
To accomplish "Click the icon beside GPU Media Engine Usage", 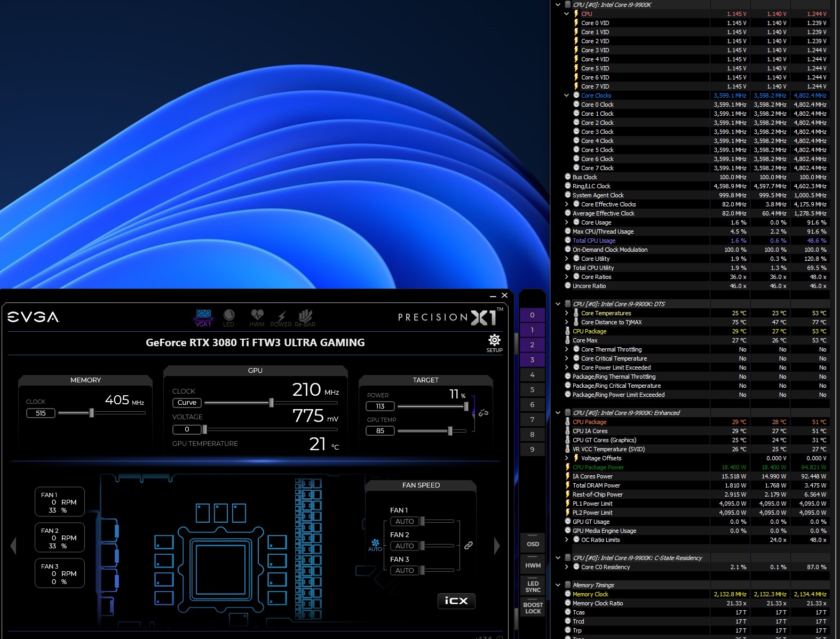I will (568, 530).
